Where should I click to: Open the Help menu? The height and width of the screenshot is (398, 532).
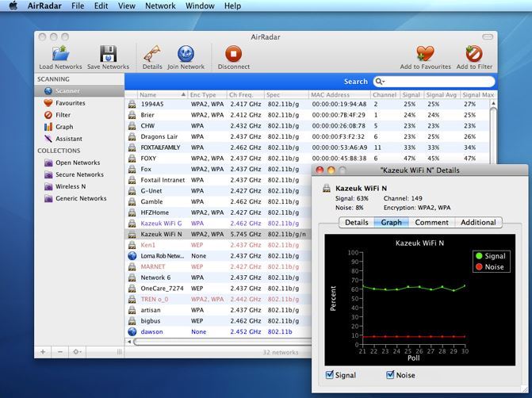232,6
